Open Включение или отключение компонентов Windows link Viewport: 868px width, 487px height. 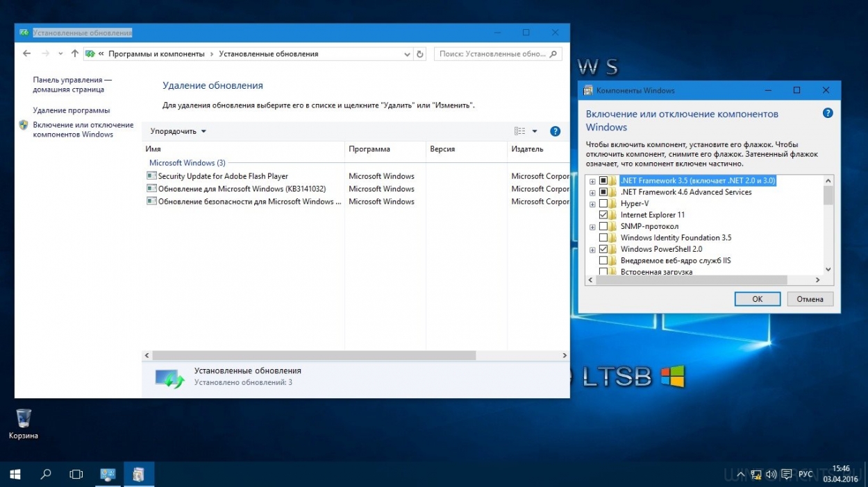[83, 130]
